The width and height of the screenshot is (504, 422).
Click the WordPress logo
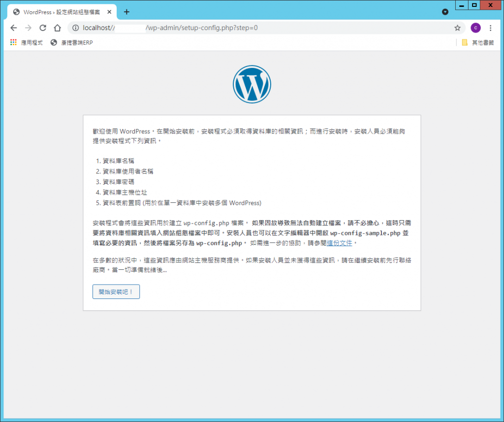(x=252, y=84)
